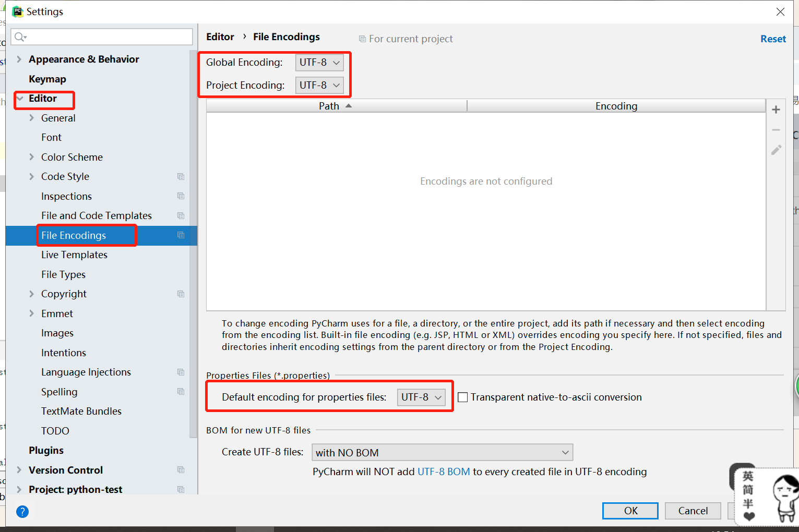Select Intentions settings page
This screenshot has width=799, height=532.
point(64,353)
